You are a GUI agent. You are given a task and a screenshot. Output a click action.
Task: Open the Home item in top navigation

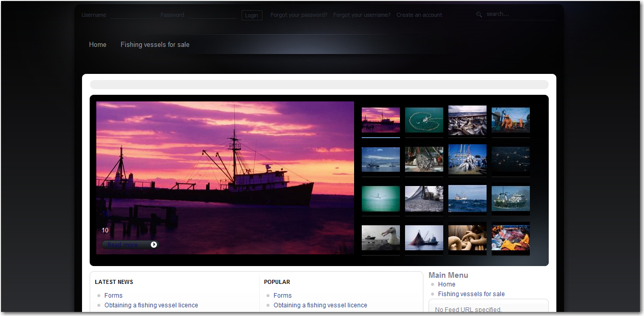[97, 44]
